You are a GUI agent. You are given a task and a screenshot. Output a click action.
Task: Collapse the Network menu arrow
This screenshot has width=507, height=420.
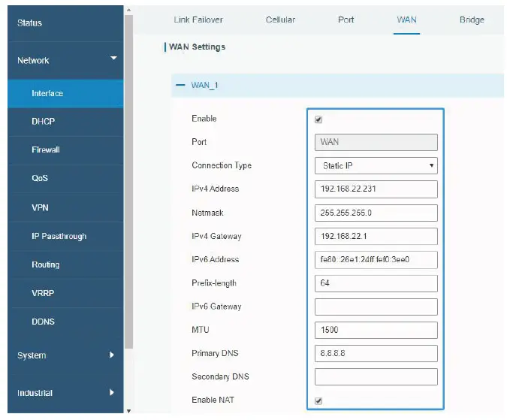point(113,58)
